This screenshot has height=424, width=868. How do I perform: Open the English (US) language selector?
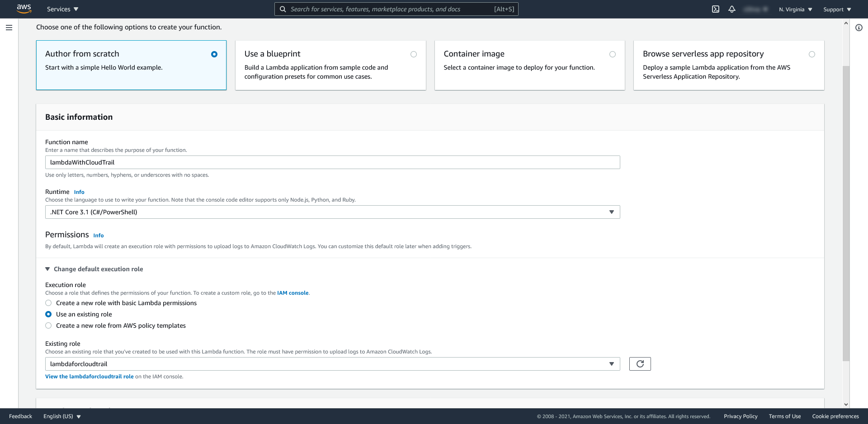62,416
